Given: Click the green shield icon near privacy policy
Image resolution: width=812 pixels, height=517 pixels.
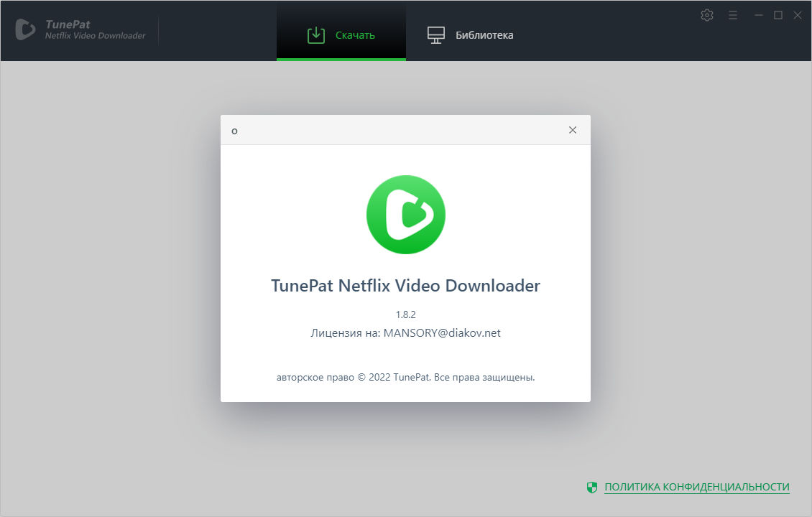Looking at the screenshot, I should click(591, 488).
